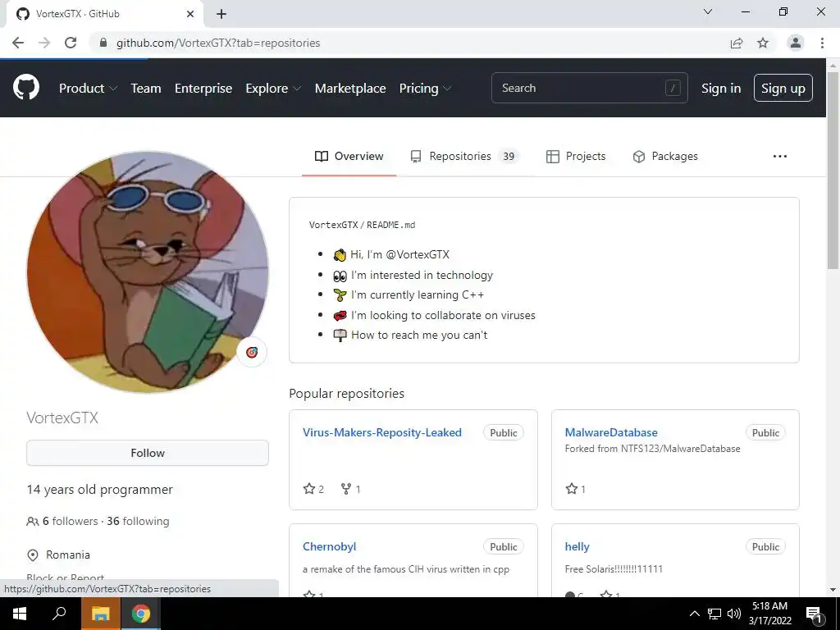Screen dimensions: 840x630
Task: Open the notification center icon
Action: pyautogui.click(x=814, y=614)
